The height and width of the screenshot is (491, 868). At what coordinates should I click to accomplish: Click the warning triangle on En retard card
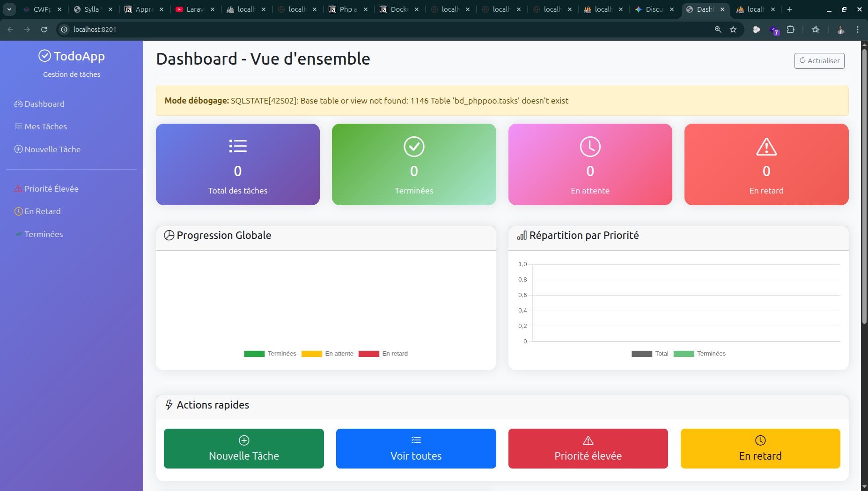click(x=766, y=147)
